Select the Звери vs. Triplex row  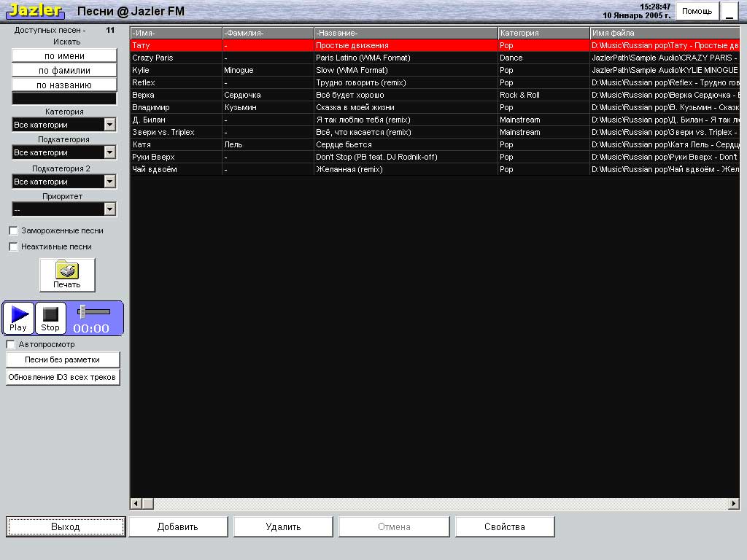435,132
